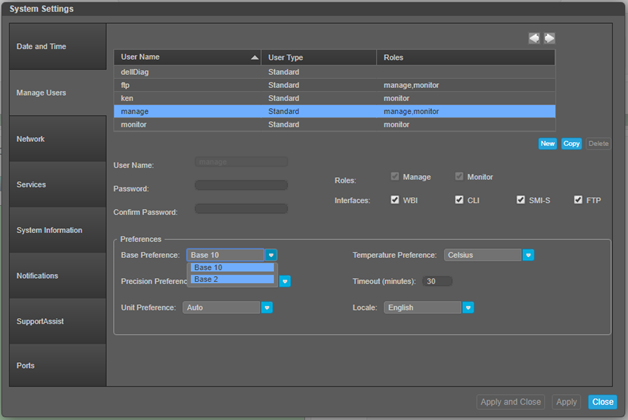628x420 pixels.
Task: Disable the FTP interface checkbox
Action: pos(578,200)
